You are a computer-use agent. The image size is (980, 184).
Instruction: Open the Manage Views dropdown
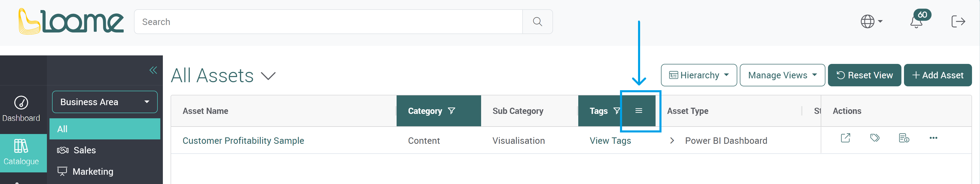coord(782,75)
